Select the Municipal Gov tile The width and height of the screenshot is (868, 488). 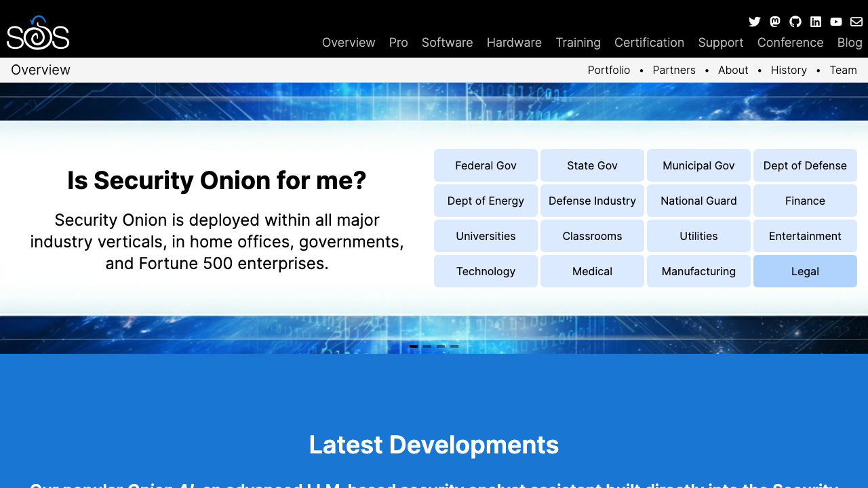click(x=698, y=165)
